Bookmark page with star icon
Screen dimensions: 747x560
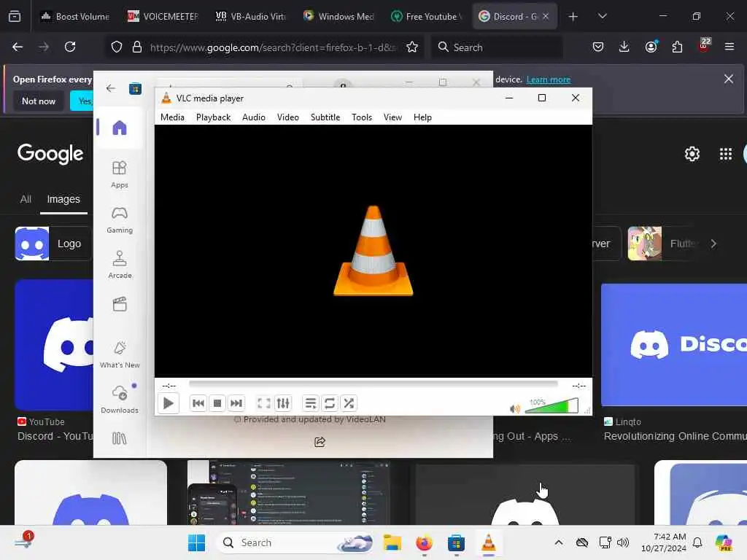(x=412, y=47)
